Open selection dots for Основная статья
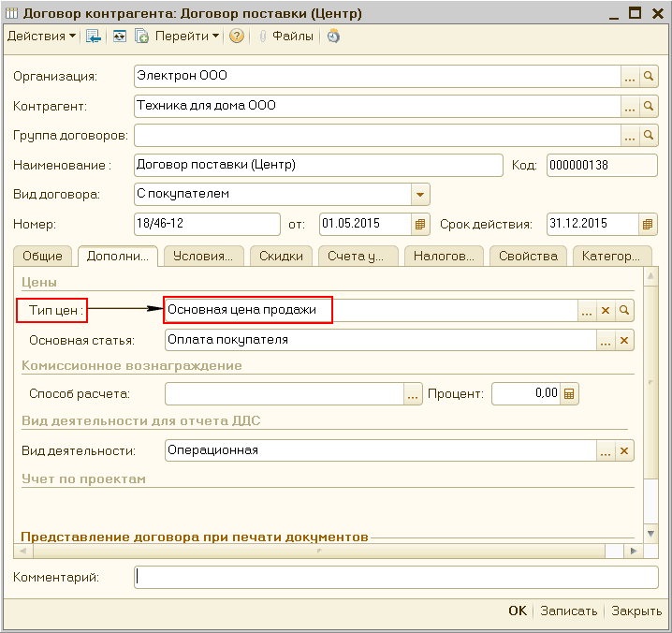672x633 pixels. tap(606, 341)
